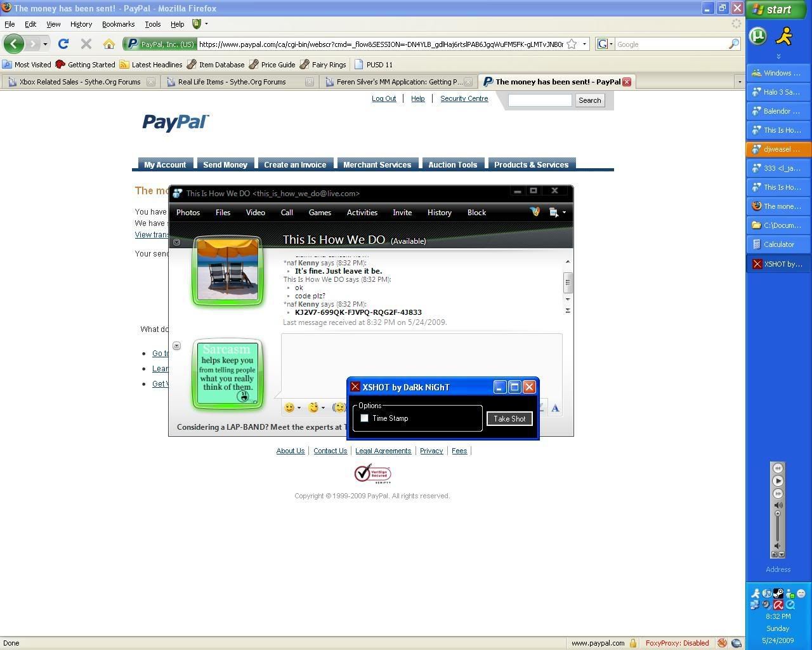Image resolution: width=812 pixels, height=650 pixels.
Task: Open the emoticon picker dropdown
Action: [299, 408]
